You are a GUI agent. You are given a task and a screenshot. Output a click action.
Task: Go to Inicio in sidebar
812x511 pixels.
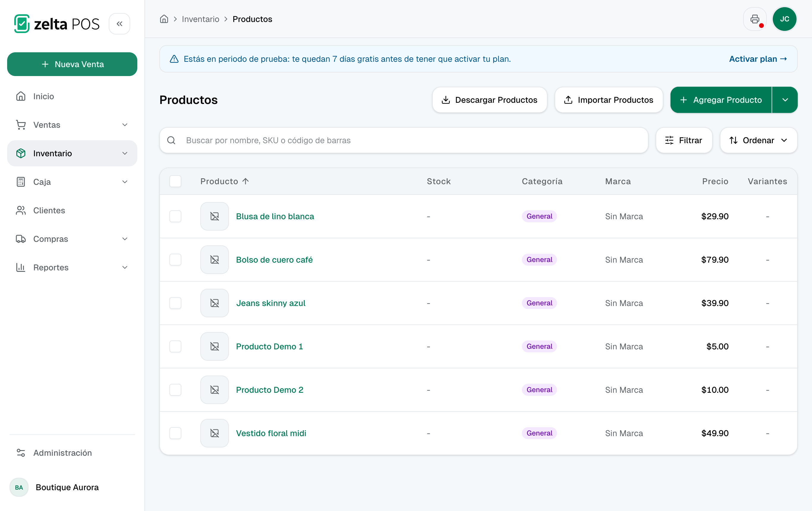coord(72,96)
